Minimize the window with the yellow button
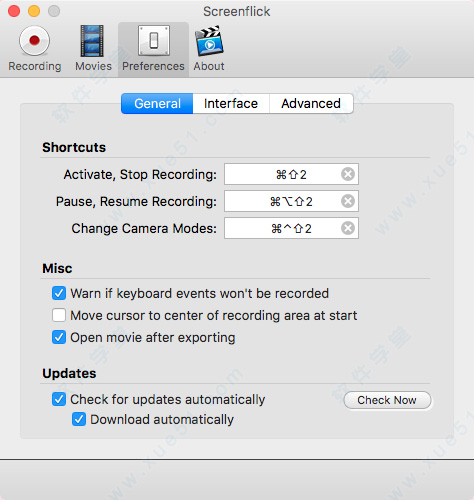This screenshot has height=500, width=474. [x=34, y=11]
